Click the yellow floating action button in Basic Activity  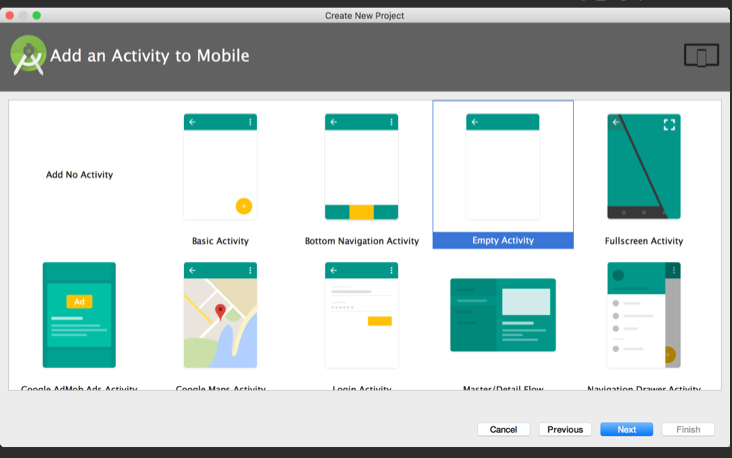244,206
